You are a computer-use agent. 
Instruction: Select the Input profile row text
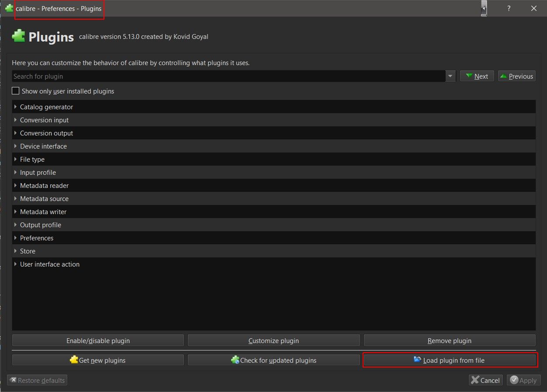[x=38, y=173]
